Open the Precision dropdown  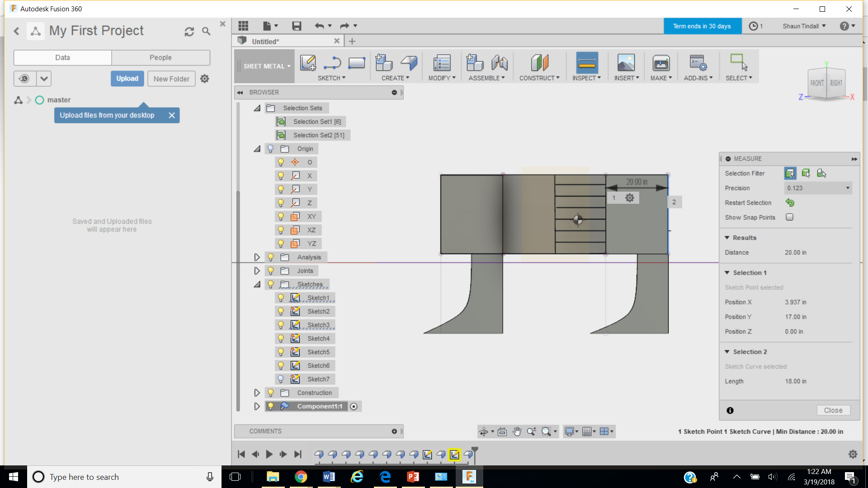[818, 188]
